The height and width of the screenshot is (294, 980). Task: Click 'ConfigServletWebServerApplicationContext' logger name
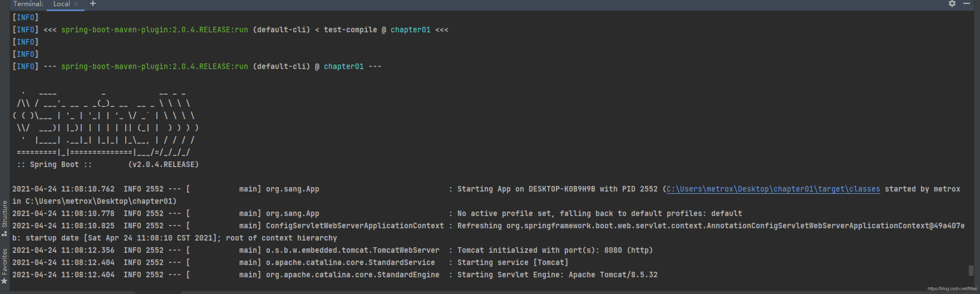354,226
